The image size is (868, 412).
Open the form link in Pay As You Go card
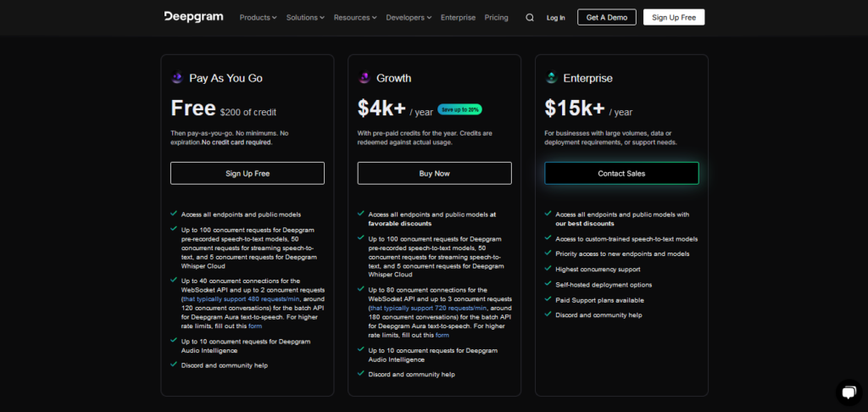point(255,326)
